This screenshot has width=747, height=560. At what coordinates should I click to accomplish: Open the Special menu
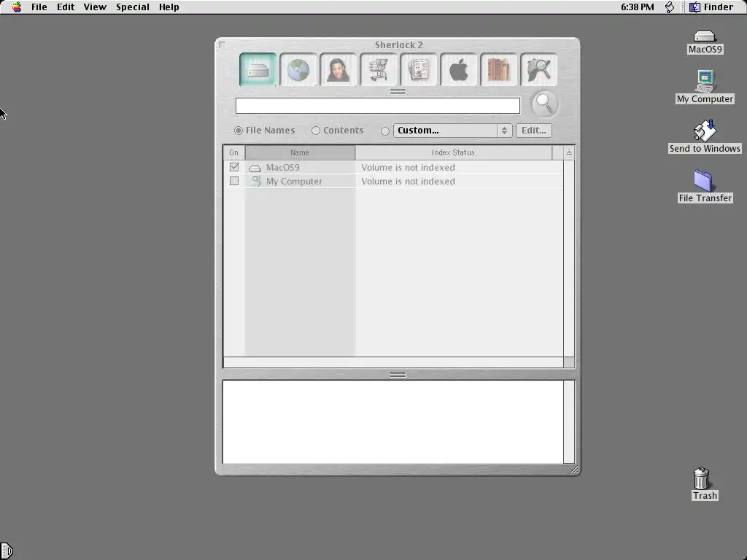click(x=133, y=7)
